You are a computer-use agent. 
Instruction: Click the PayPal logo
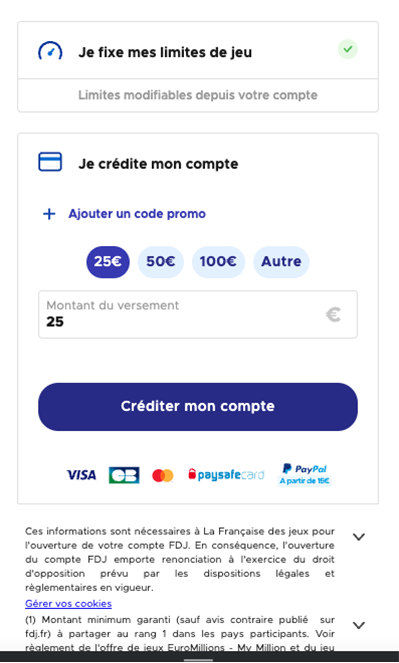click(304, 474)
